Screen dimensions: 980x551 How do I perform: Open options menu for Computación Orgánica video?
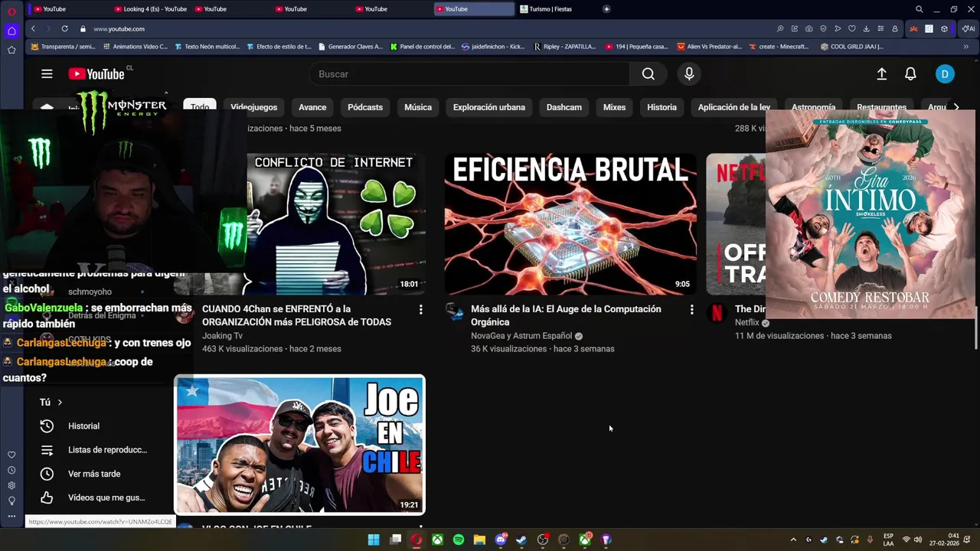pyautogui.click(x=691, y=309)
